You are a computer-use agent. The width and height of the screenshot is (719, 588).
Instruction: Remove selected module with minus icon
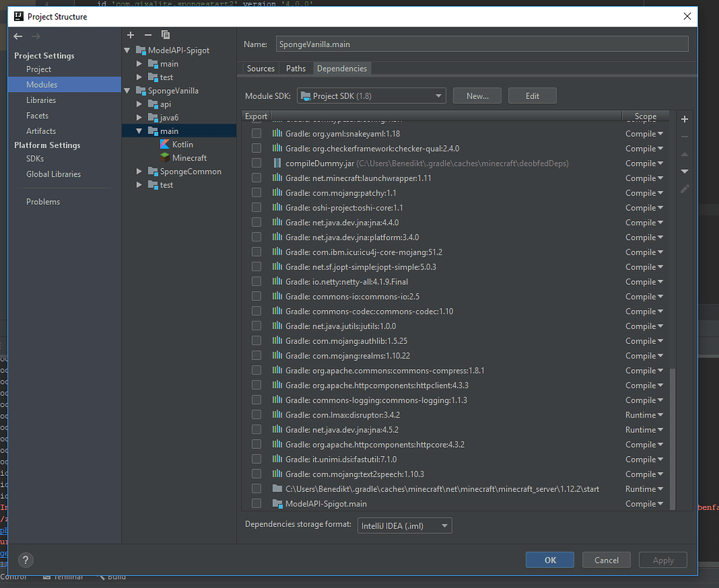click(x=148, y=35)
